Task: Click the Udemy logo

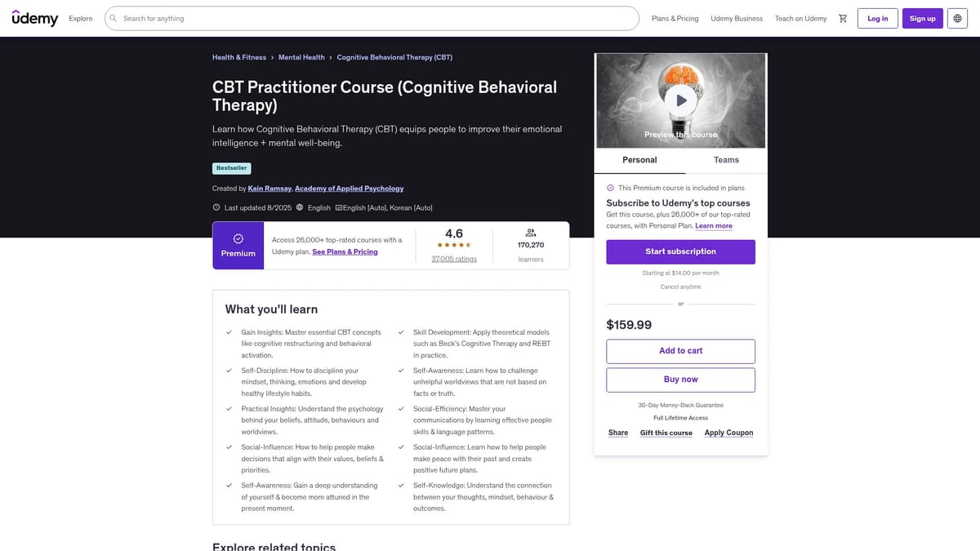Action: [x=35, y=17]
